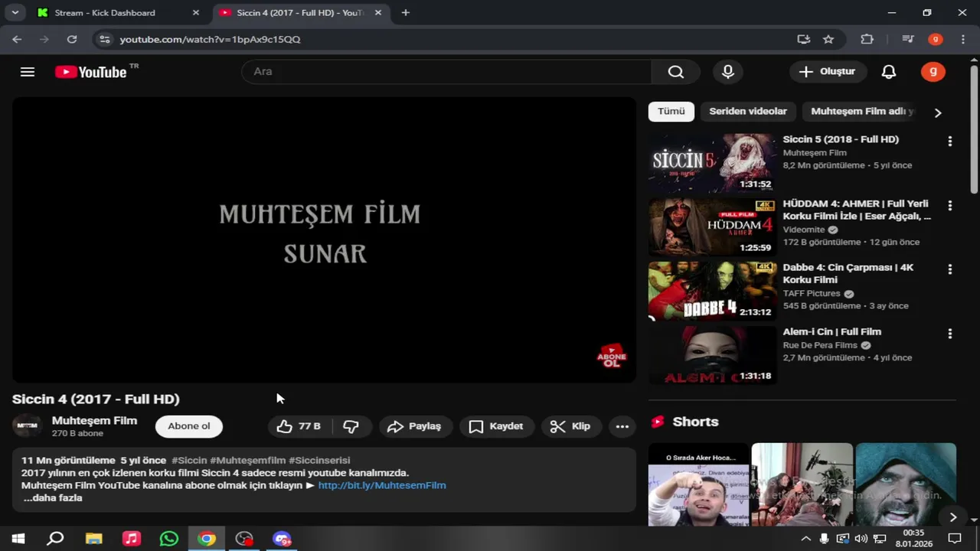Viewport: 980px width, 551px height.
Task: Click the #Siccinserisi hashtag
Action: 319,461
